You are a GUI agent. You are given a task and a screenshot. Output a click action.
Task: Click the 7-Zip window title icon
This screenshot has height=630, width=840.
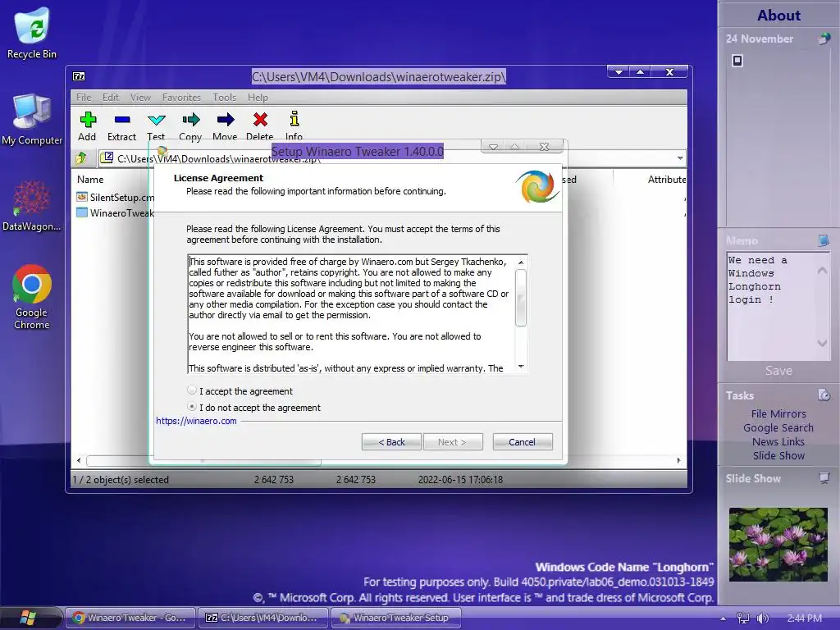pyautogui.click(x=79, y=76)
